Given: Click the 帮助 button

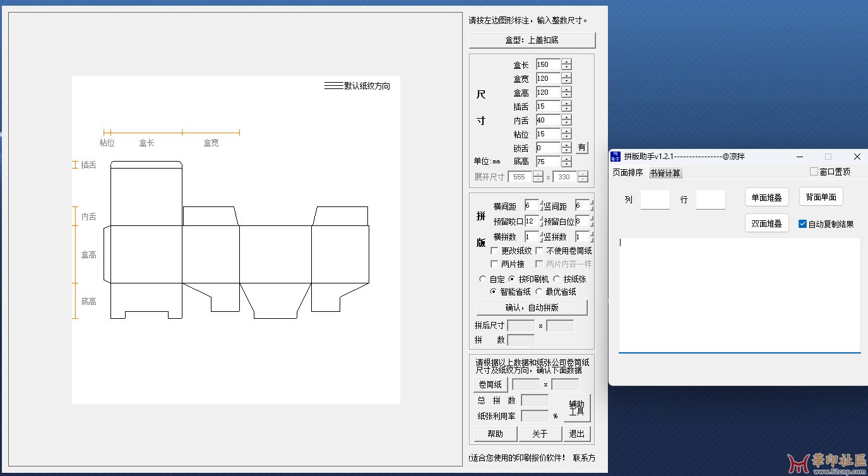Looking at the screenshot, I should coord(496,434).
